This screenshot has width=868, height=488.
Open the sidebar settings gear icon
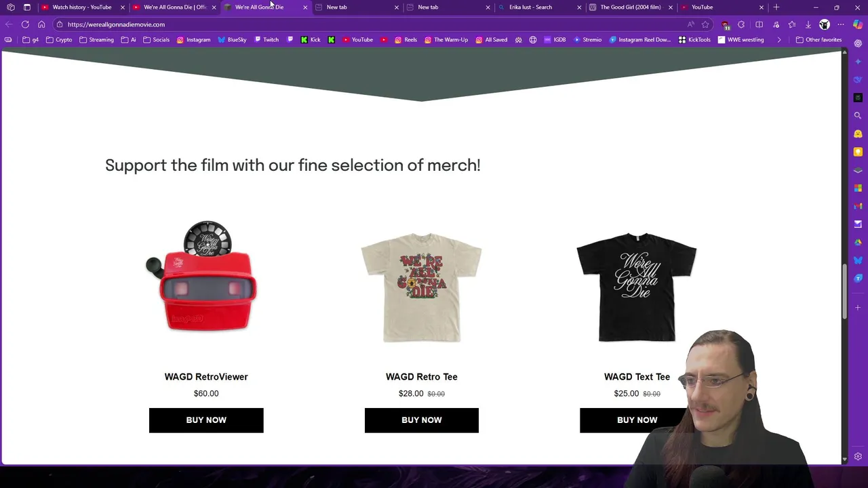858,457
